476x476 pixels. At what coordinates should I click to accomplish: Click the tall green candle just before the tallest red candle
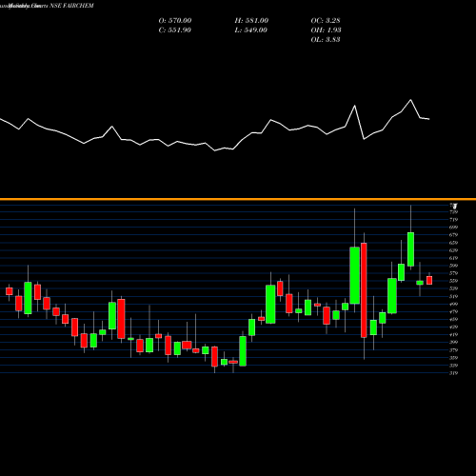[x=355, y=275]
